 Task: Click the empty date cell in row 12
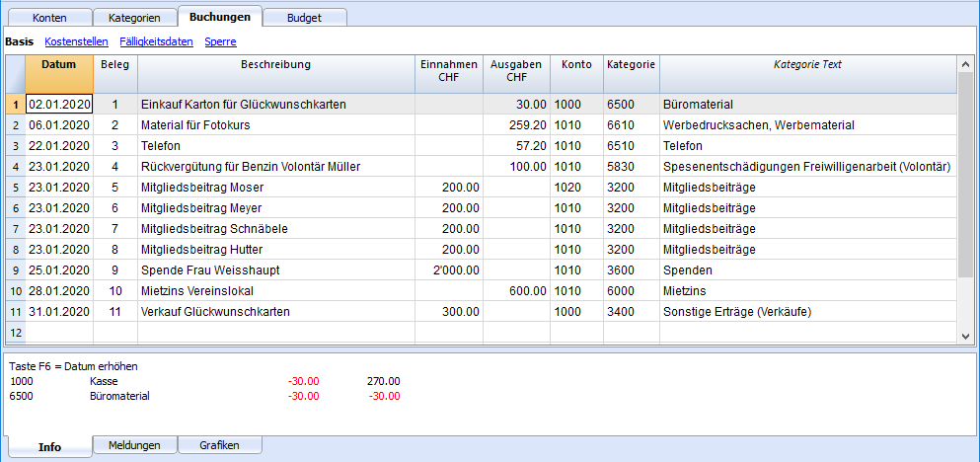59,332
